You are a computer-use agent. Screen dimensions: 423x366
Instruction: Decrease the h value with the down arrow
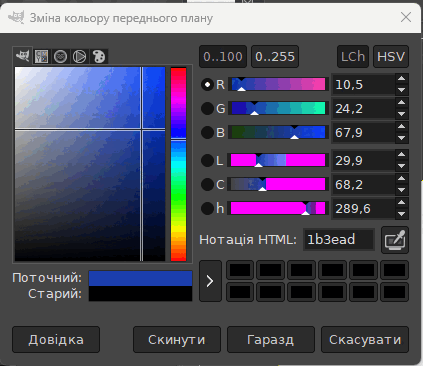pyautogui.click(x=402, y=214)
